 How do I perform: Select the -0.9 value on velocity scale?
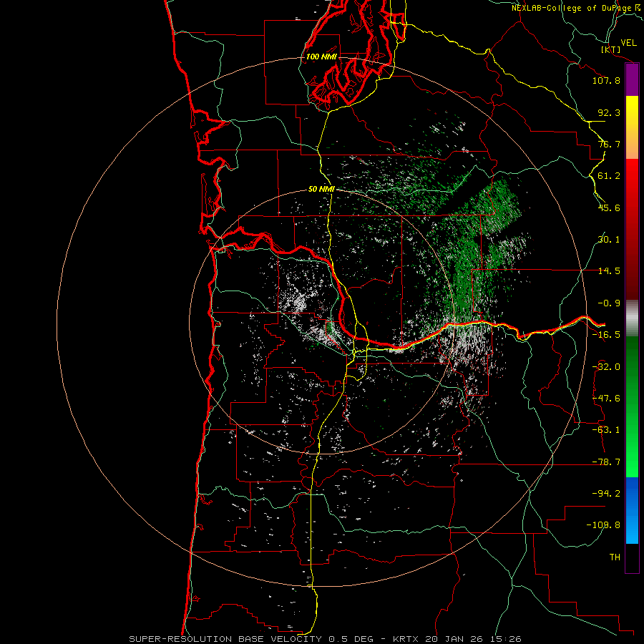click(x=609, y=303)
